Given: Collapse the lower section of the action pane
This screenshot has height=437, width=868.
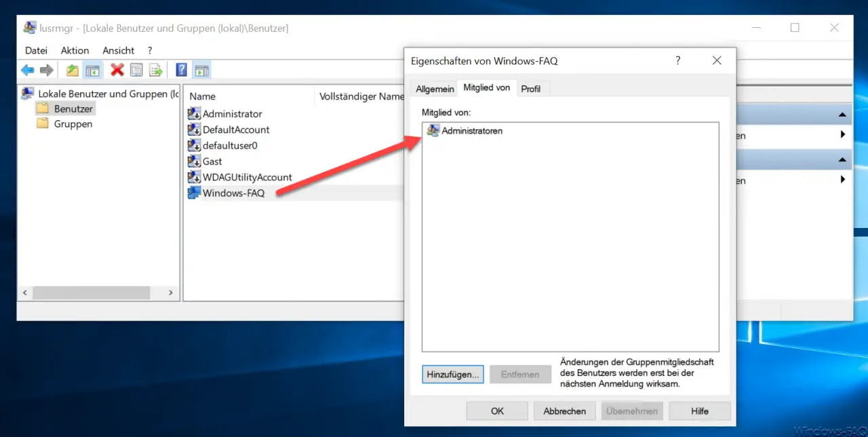Looking at the screenshot, I should (x=842, y=159).
